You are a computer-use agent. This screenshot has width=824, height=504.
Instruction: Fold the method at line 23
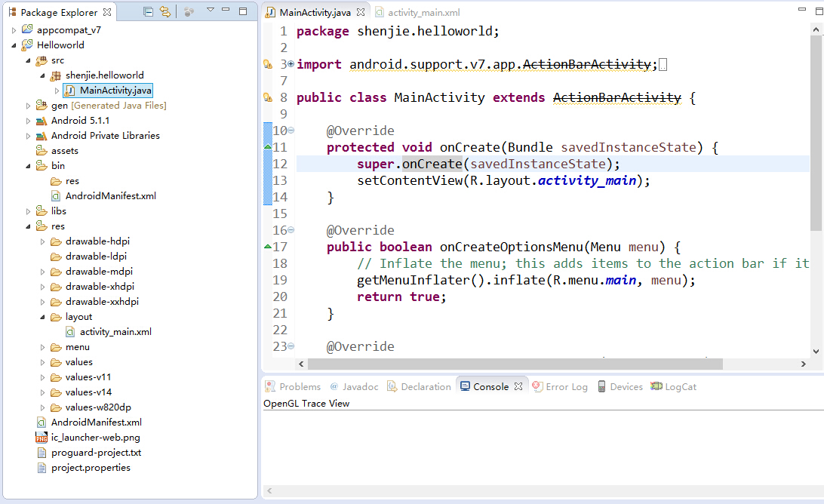[x=291, y=346]
